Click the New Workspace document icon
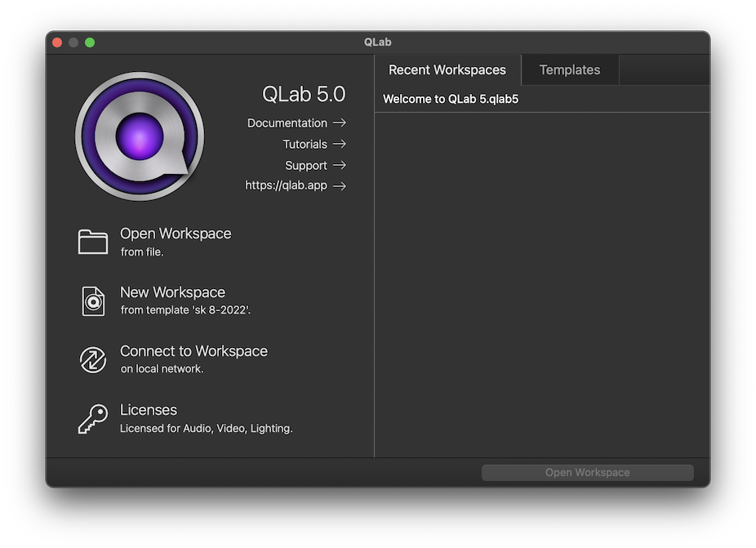The height and width of the screenshot is (548, 756). (x=92, y=301)
